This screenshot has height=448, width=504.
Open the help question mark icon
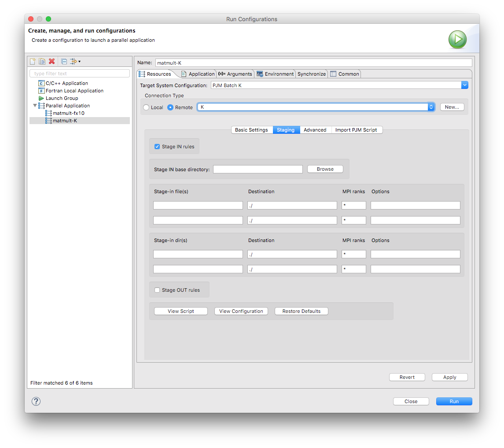pos(36,401)
